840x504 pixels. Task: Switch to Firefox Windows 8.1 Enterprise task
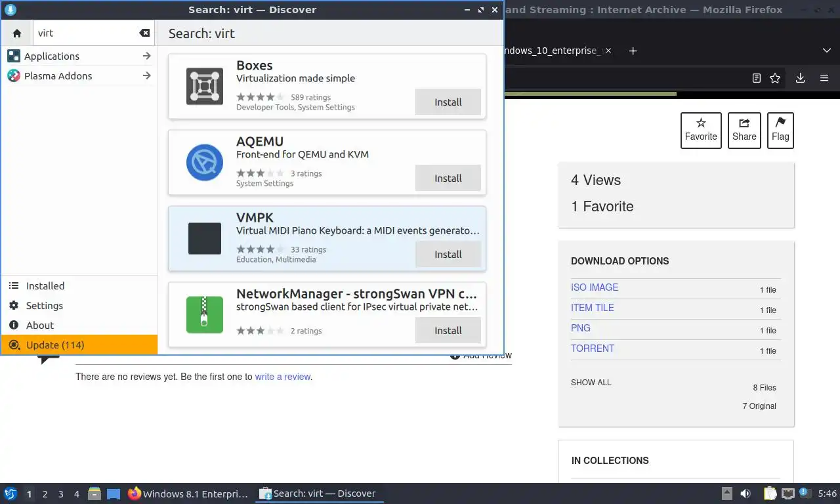[189, 493]
